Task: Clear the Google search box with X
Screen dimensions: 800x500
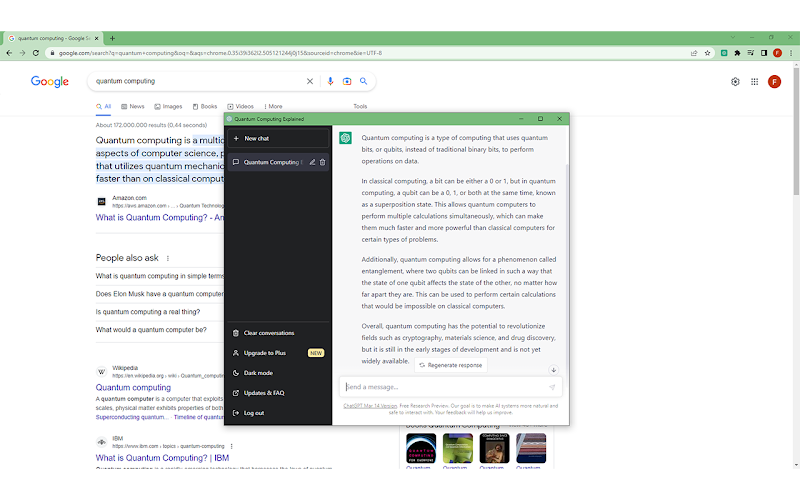Action: (x=310, y=81)
